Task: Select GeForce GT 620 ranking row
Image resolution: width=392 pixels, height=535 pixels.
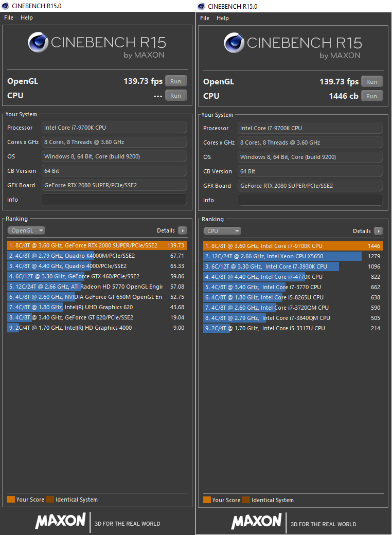Action: [97, 317]
